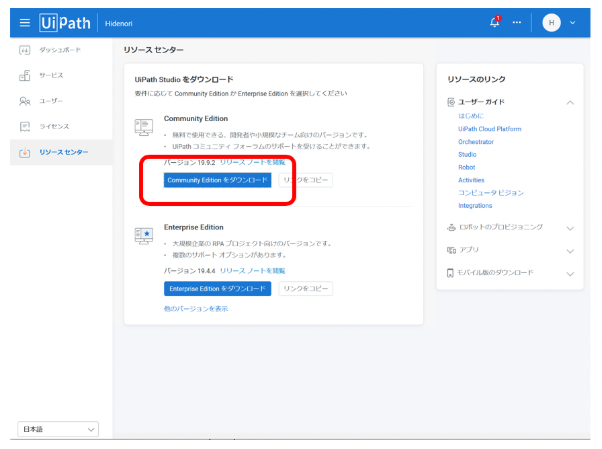This screenshot has width=602, height=449.
Task: Click the user avatar H icon
Action: click(x=551, y=23)
